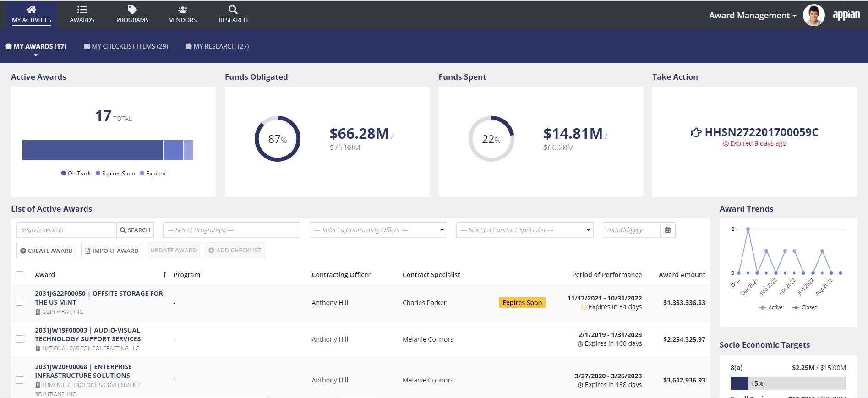Open Programs tag icon in navigation bar
Viewport: 868px width, 398px height.
tap(132, 10)
